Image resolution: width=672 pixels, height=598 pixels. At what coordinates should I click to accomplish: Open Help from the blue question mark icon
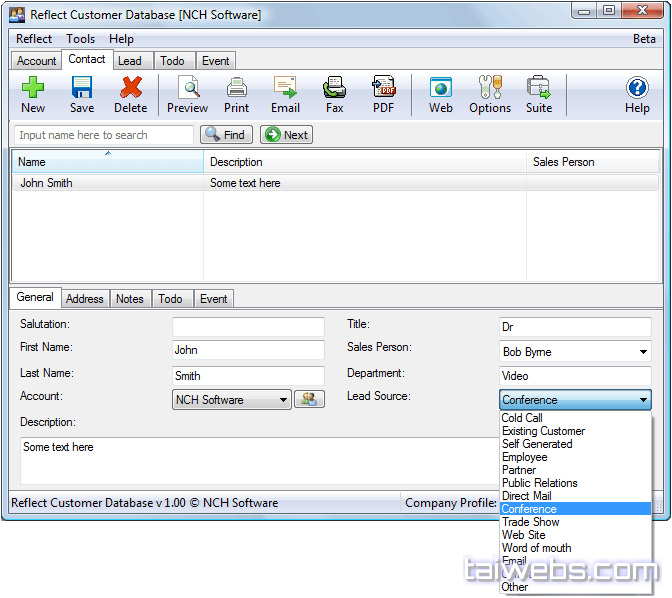coord(637,94)
